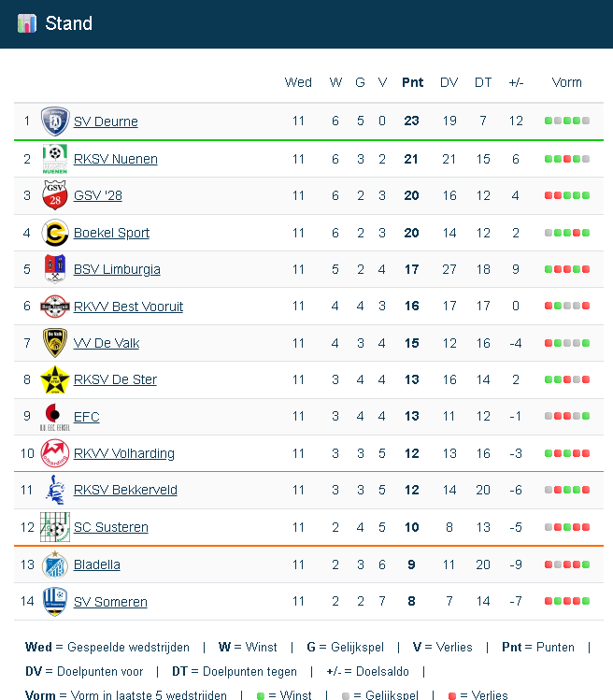Click the Pnt column header
Image resolution: width=613 pixels, height=700 pixels.
tap(412, 82)
